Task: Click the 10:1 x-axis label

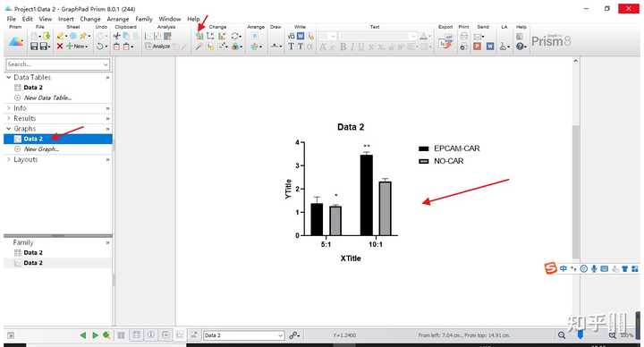Action: (376, 244)
